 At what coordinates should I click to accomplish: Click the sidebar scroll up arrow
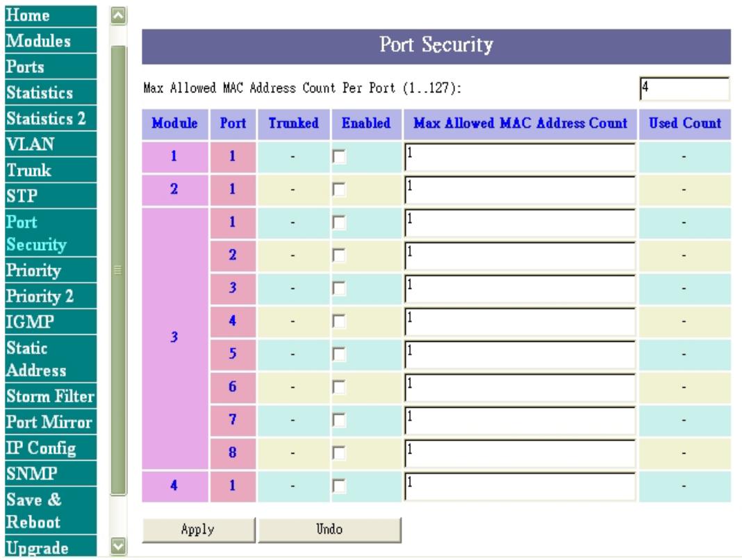point(118,16)
